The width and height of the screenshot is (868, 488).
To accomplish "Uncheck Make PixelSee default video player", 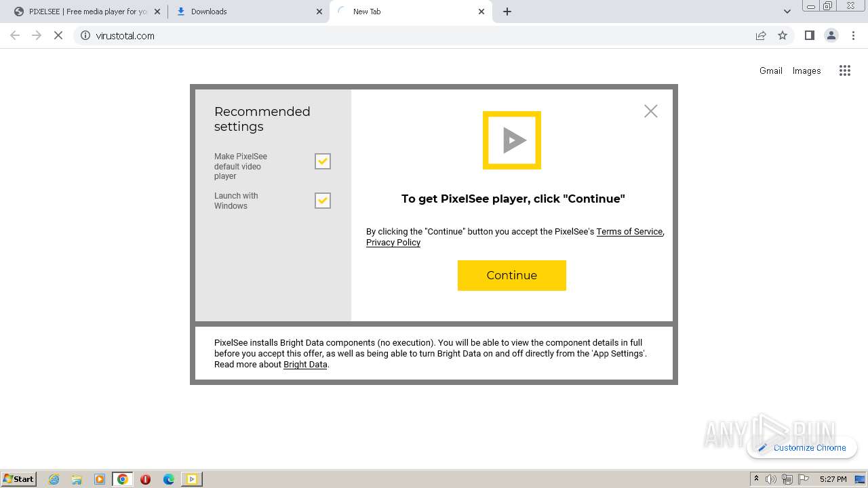I will point(323,161).
